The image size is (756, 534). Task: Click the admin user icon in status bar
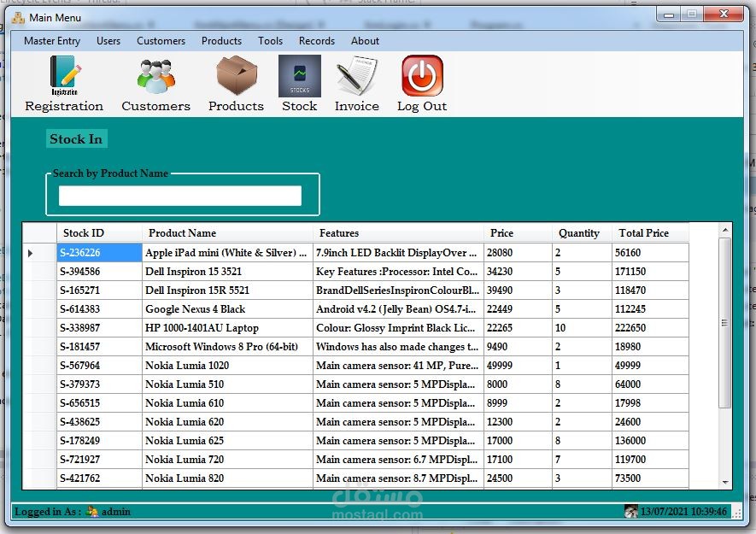coord(91,511)
